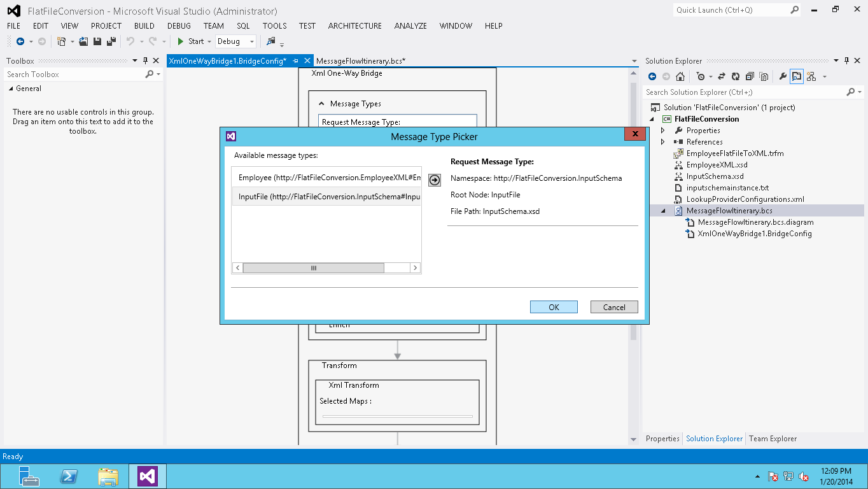Click the list's scroll right arrow
The width and height of the screenshot is (868, 489).
coord(415,268)
